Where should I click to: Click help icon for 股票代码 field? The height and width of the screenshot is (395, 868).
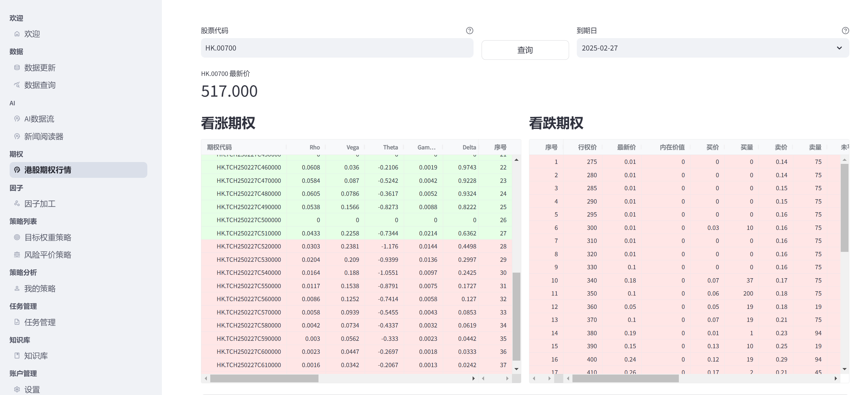click(x=470, y=31)
